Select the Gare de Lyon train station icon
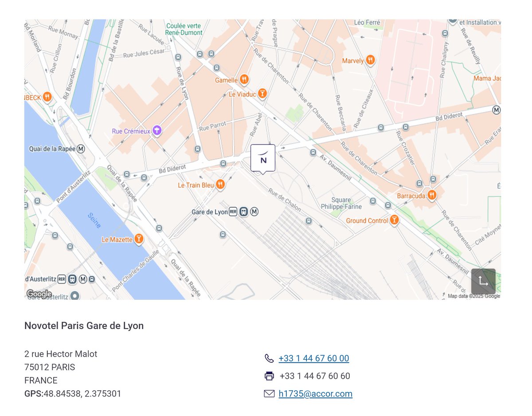The width and height of the screenshot is (532, 416). 243,212
